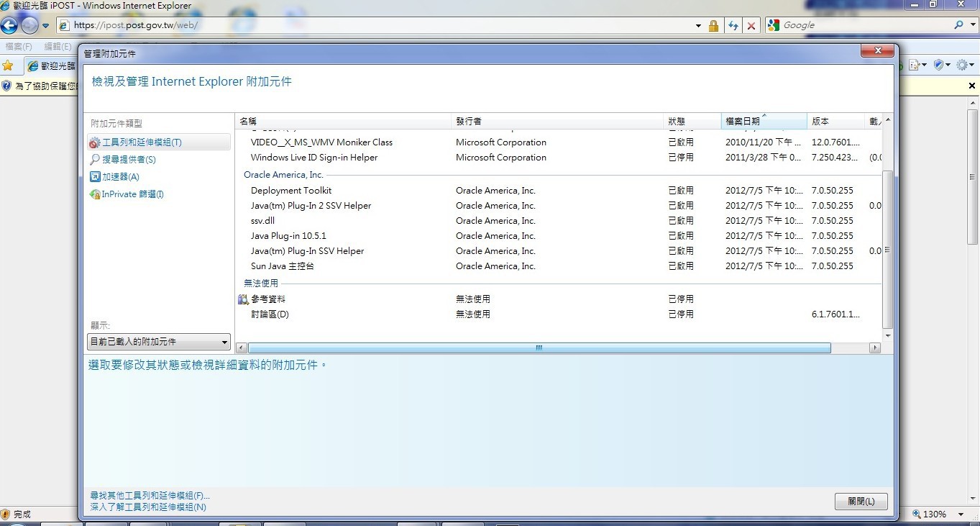Open the 目前已載入的附加元件 show dropdown
The height and width of the screenshot is (526, 980).
(x=159, y=342)
